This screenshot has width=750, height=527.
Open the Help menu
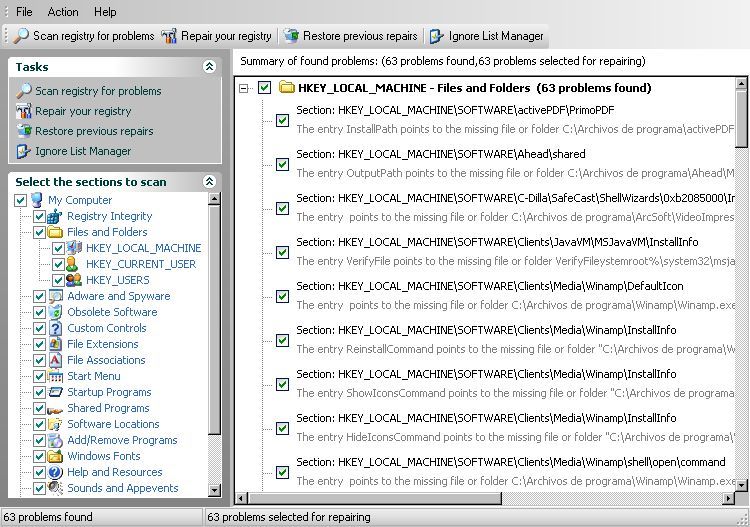105,12
